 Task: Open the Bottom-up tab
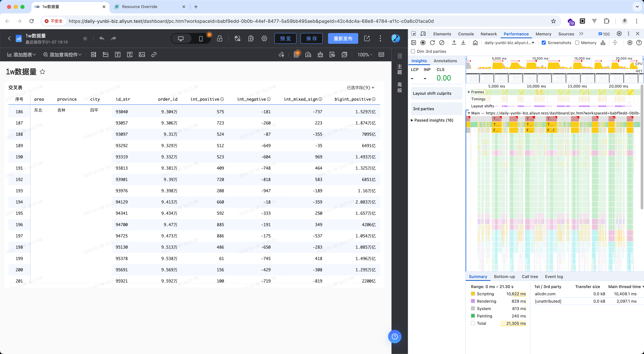504,276
